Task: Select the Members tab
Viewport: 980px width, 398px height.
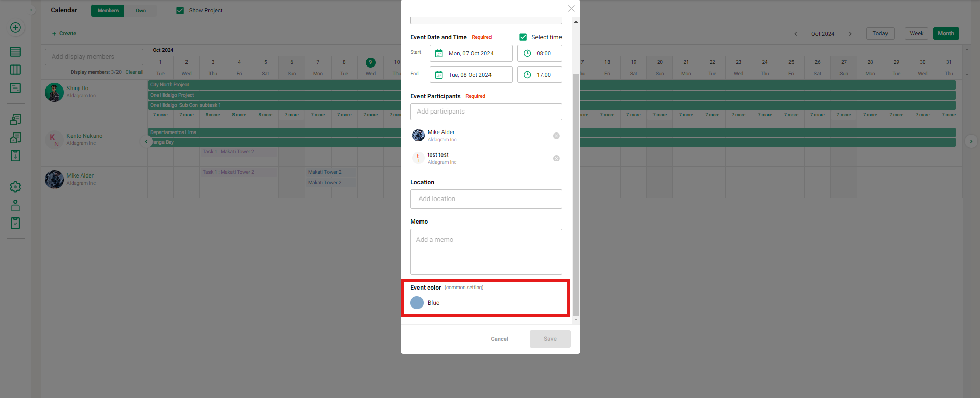Action: tap(108, 11)
